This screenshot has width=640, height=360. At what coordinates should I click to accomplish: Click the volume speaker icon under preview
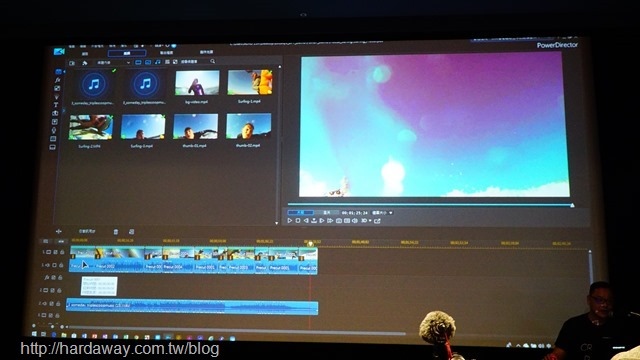[355, 221]
